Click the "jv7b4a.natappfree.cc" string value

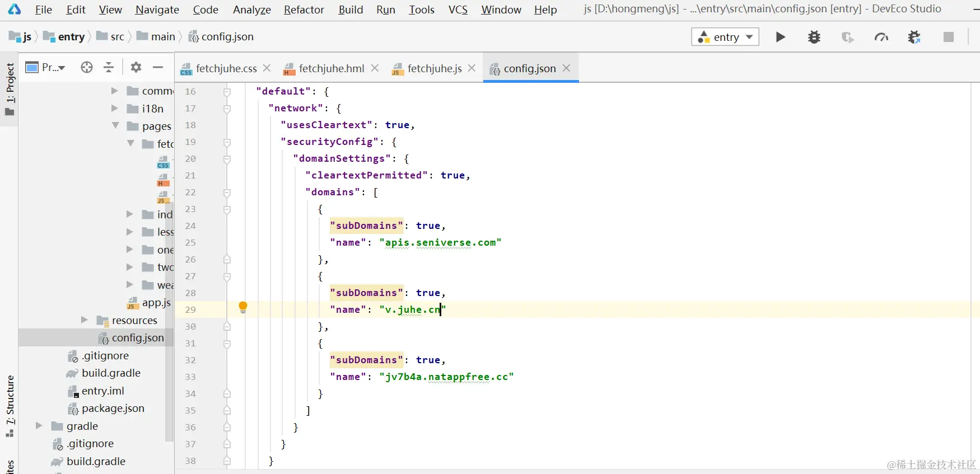446,377
